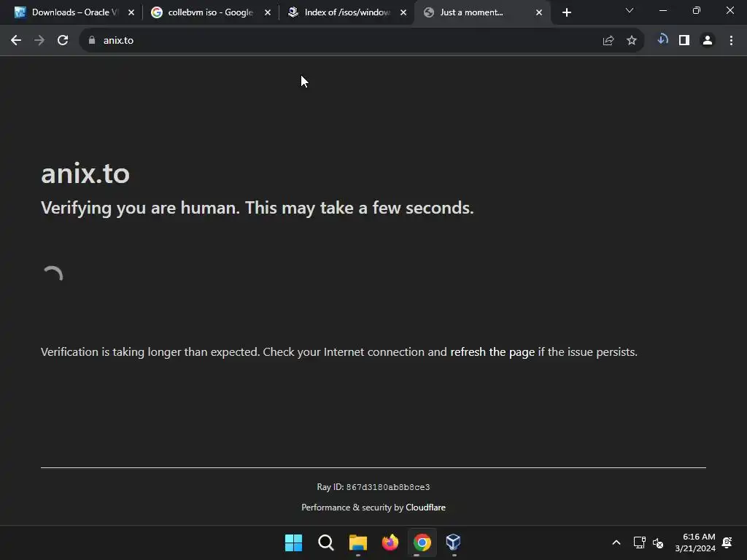Launch Firefox from the taskbar
The width and height of the screenshot is (747, 560).
(x=390, y=542)
